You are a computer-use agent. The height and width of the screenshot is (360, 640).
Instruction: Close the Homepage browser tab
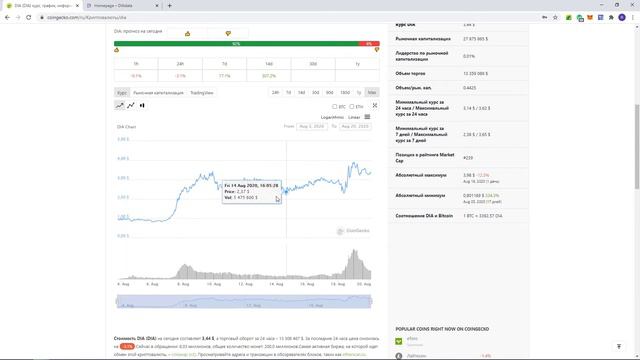click(157, 6)
